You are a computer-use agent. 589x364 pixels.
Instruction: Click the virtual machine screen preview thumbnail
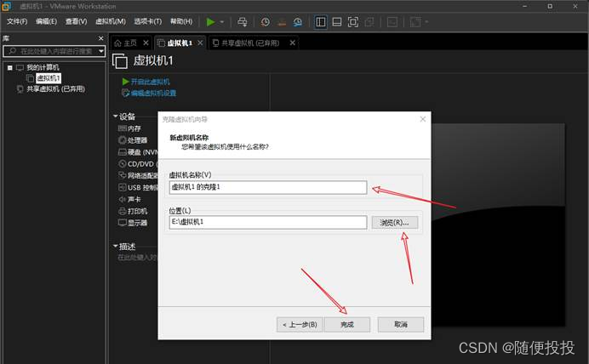click(498, 225)
